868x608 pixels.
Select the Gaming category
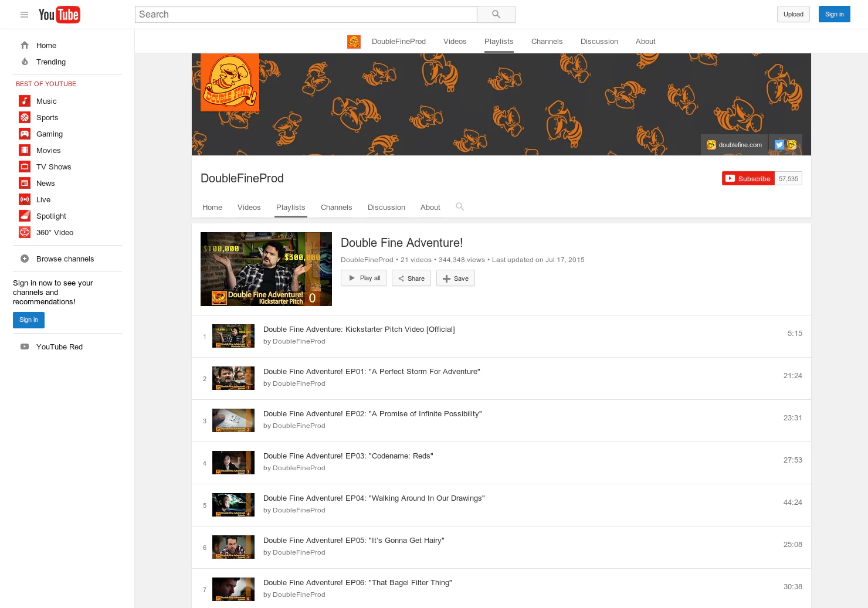(x=49, y=134)
